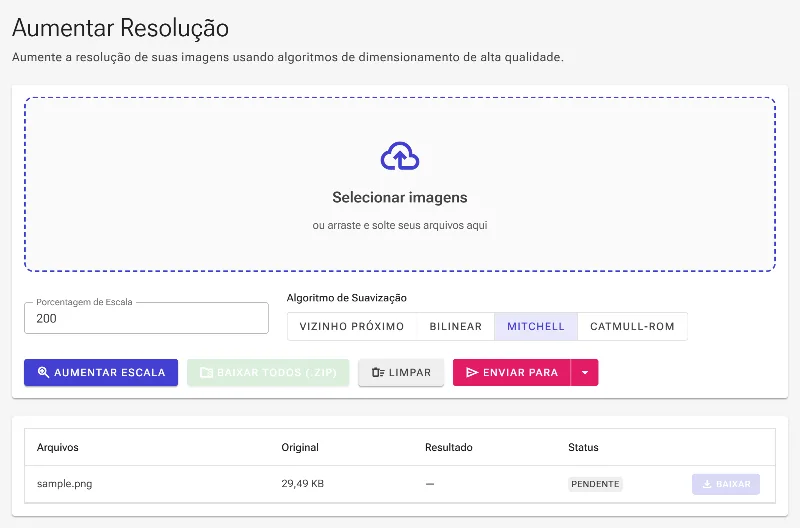Click the Arquivos column header

[58, 447]
